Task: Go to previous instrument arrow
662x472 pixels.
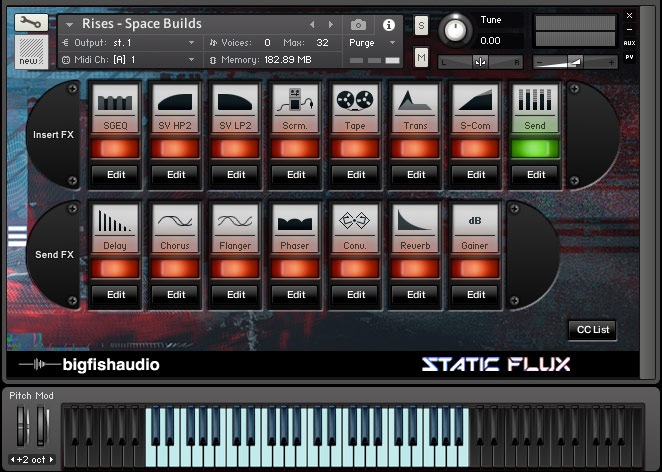Action: coord(312,25)
